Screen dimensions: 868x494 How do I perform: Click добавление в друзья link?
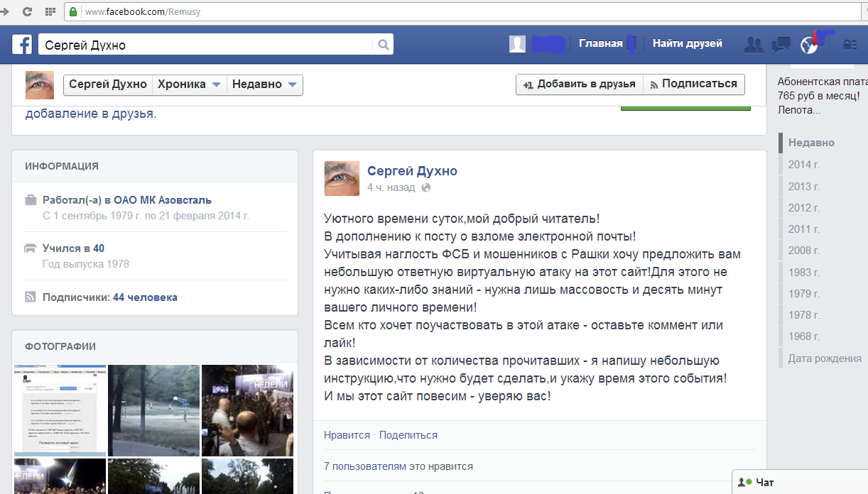tap(89, 114)
